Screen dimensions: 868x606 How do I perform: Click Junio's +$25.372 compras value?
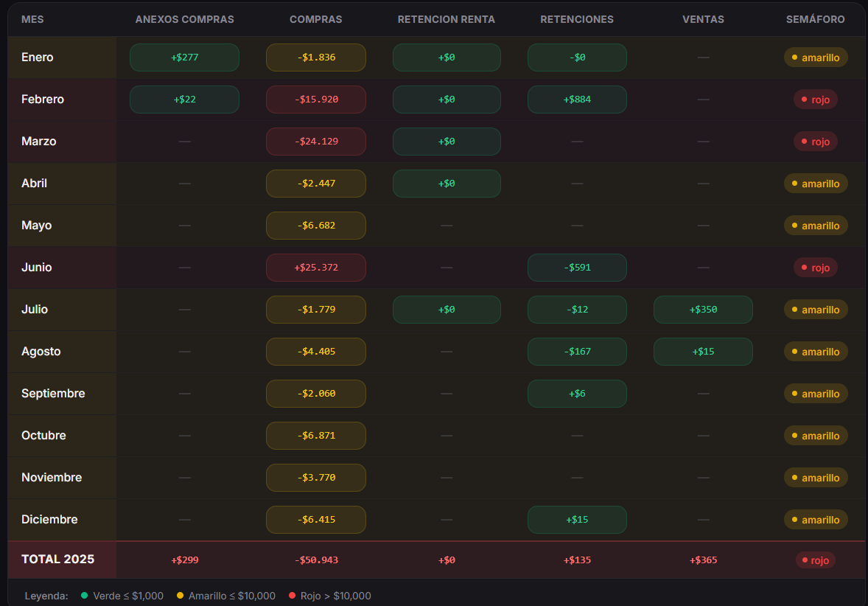pos(315,268)
